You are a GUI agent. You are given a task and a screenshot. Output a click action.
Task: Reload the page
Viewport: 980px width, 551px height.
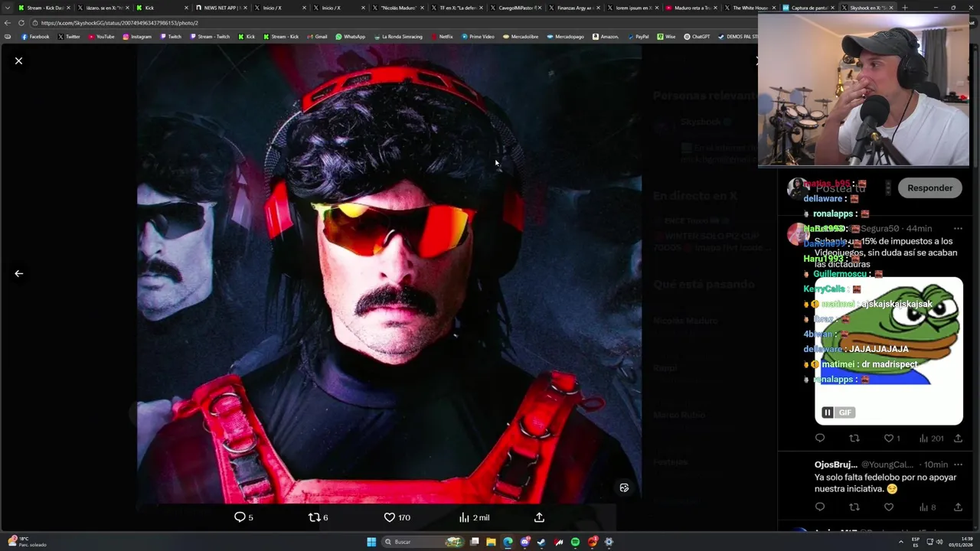coord(21,23)
